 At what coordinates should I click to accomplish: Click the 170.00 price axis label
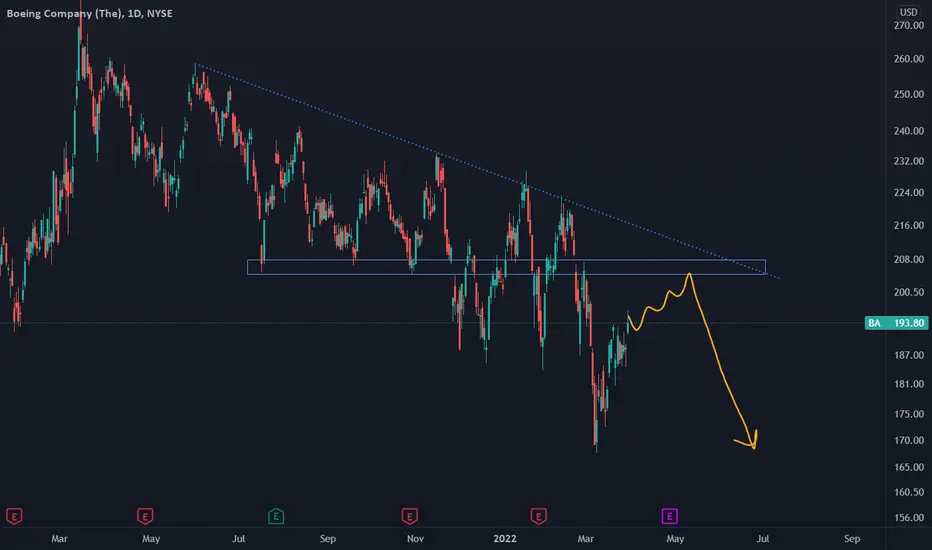[x=909, y=441]
